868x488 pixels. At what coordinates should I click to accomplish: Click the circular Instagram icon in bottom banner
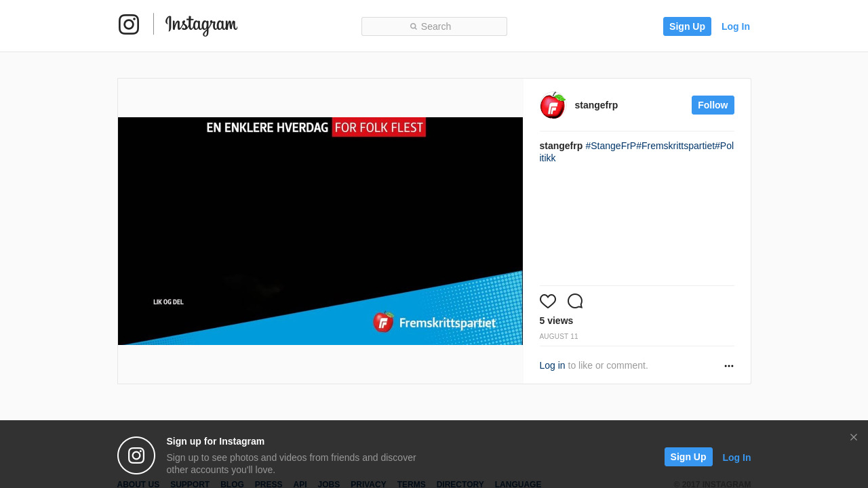click(x=136, y=455)
